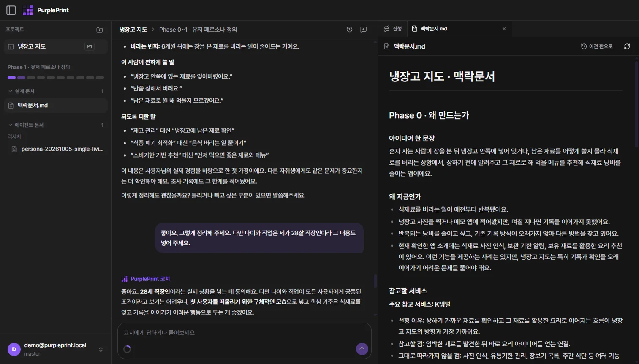Screen dimensions: 639x364
Task: Click the 냉장고 지도 breadcrumb in the chat header
Action: point(133,30)
